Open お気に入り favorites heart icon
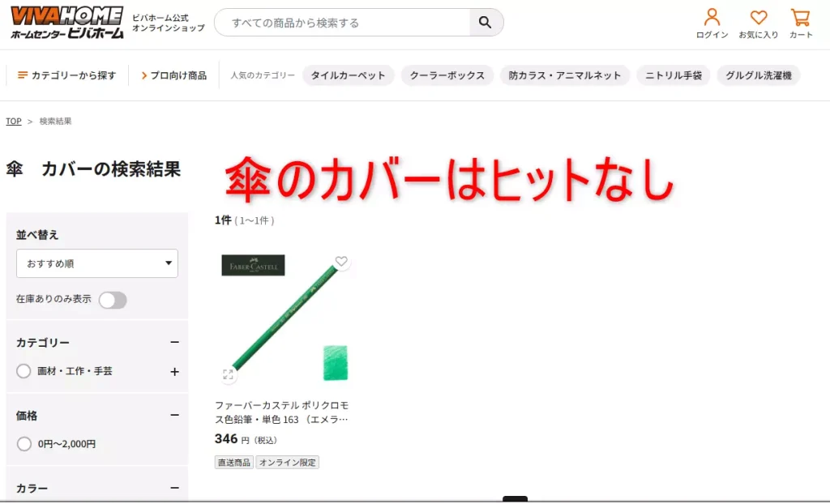This screenshot has height=504, width=830. coord(758,18)
